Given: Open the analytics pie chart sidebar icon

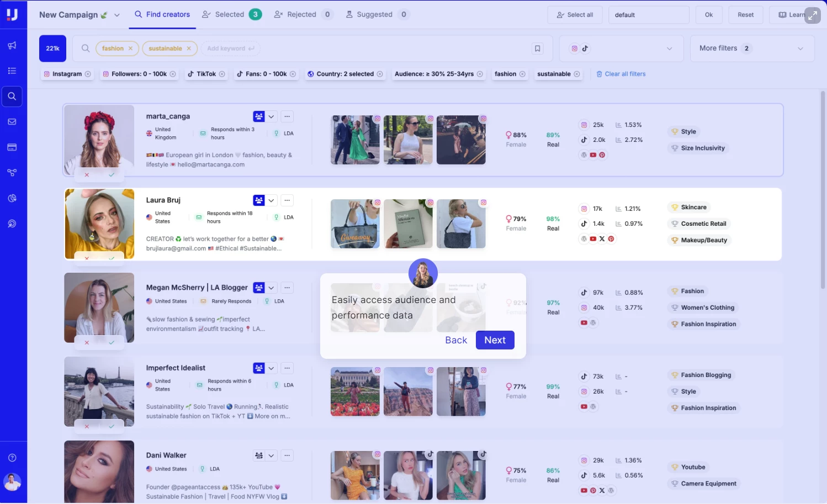Looking at the screenshot, I should (x=12, y=198).
